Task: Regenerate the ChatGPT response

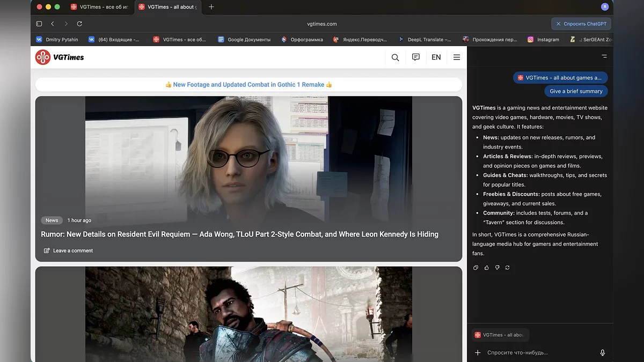Action: pyautogui.click(x=508, y=268)
